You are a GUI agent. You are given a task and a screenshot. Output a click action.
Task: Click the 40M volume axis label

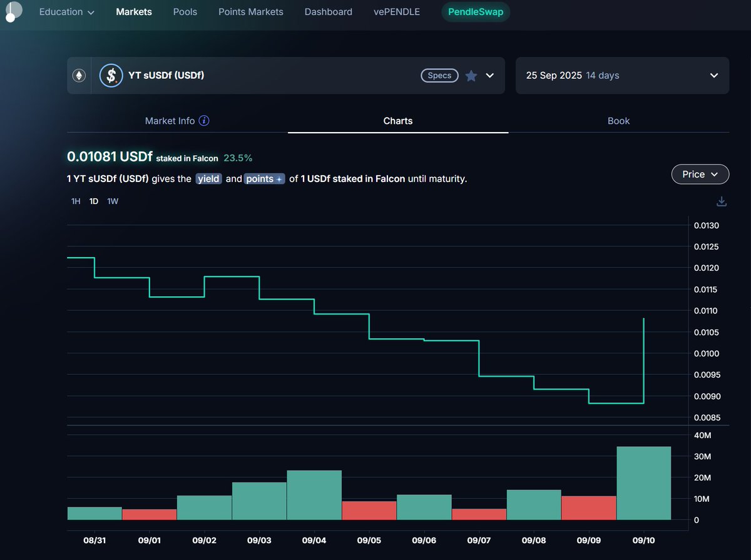(x=703, y=435)
